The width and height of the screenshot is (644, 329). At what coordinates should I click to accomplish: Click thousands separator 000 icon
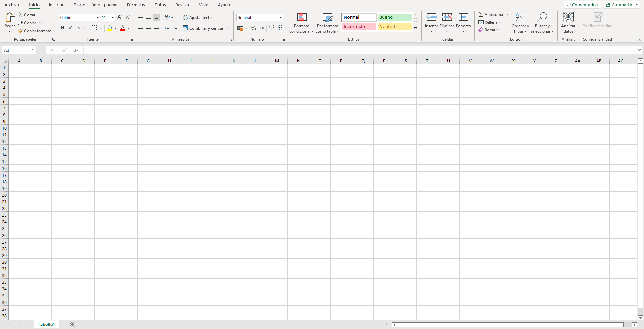coord(261,28)
